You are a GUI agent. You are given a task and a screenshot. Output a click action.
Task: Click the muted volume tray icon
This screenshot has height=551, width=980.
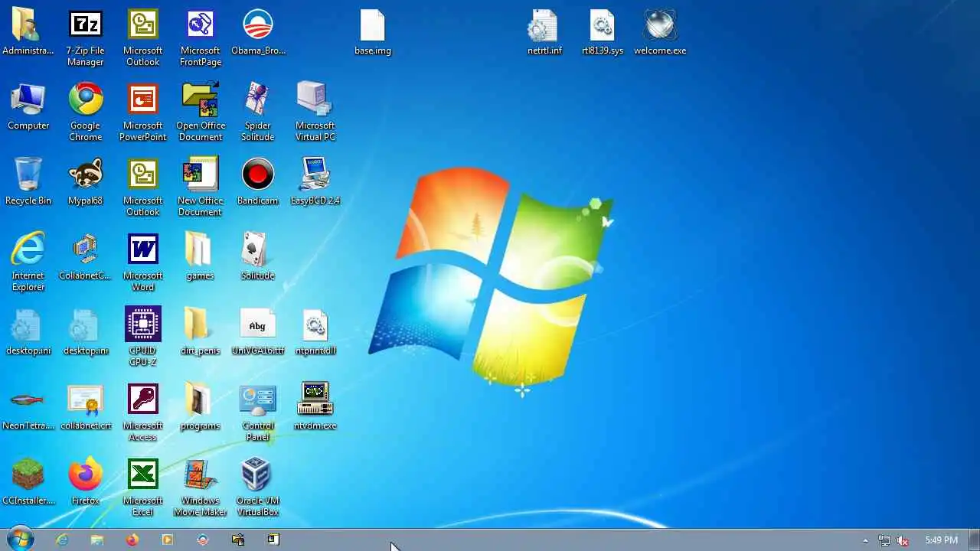click(903, 540)
